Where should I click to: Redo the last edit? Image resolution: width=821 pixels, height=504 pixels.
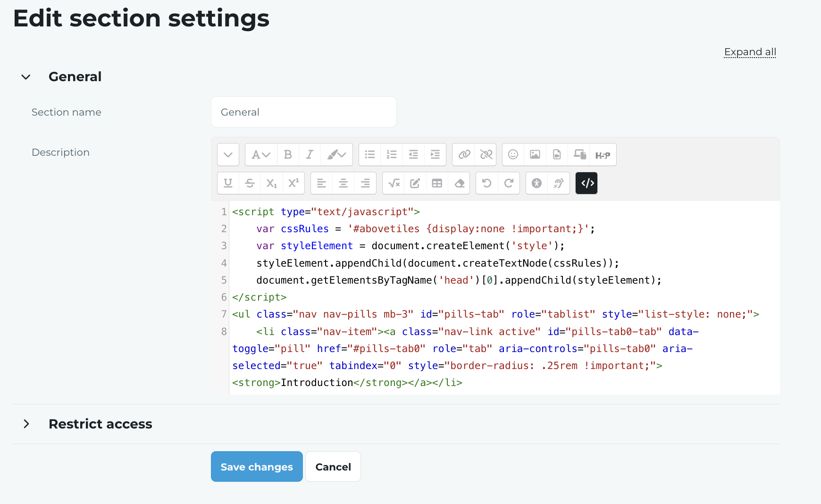[509, 183]
